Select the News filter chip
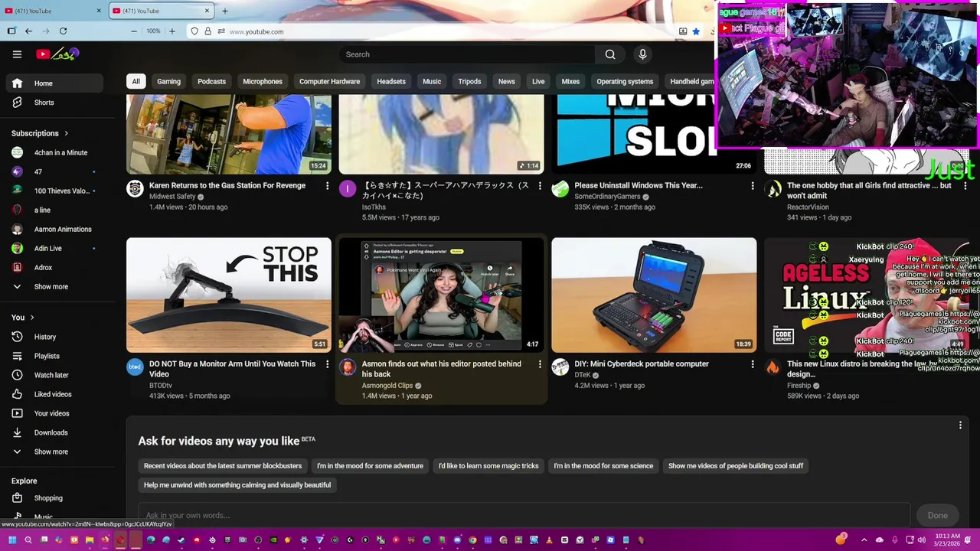The image size is (980, 551). click(507, 82)
